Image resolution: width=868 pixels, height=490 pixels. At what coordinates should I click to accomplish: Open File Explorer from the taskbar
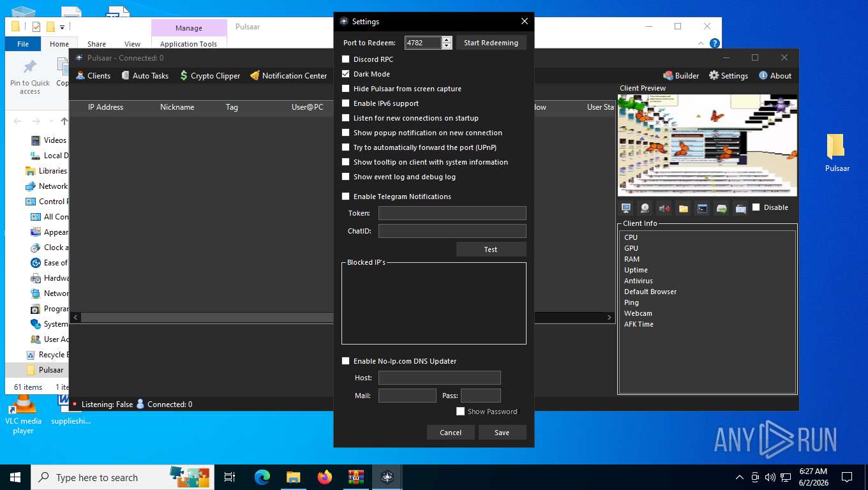tap(293, 477)
